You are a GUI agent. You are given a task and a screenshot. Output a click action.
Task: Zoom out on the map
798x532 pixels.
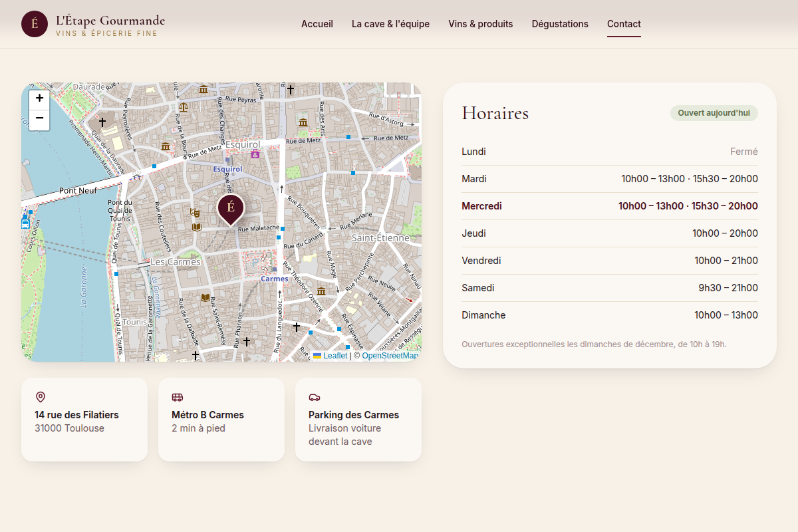tap(39, 119)
